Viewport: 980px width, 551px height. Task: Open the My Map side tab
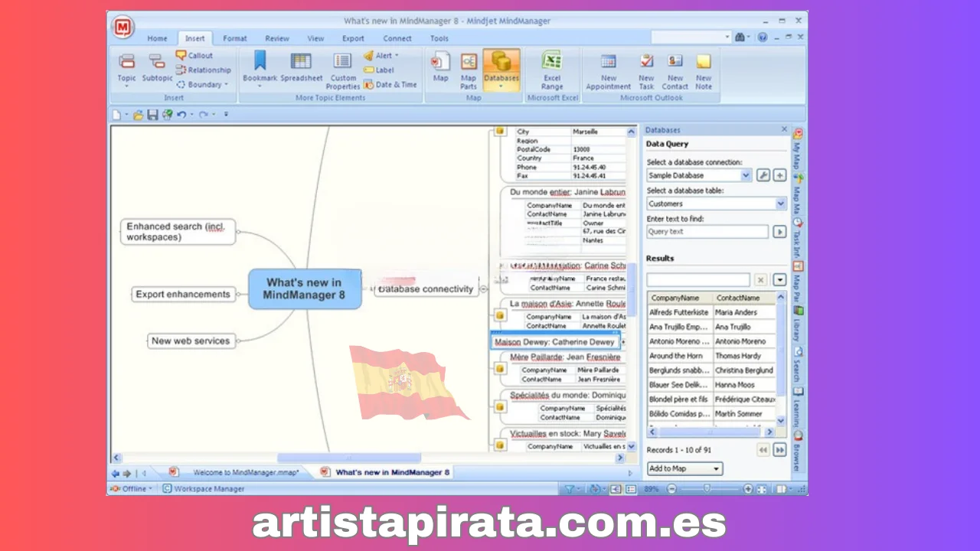(797, 148)
